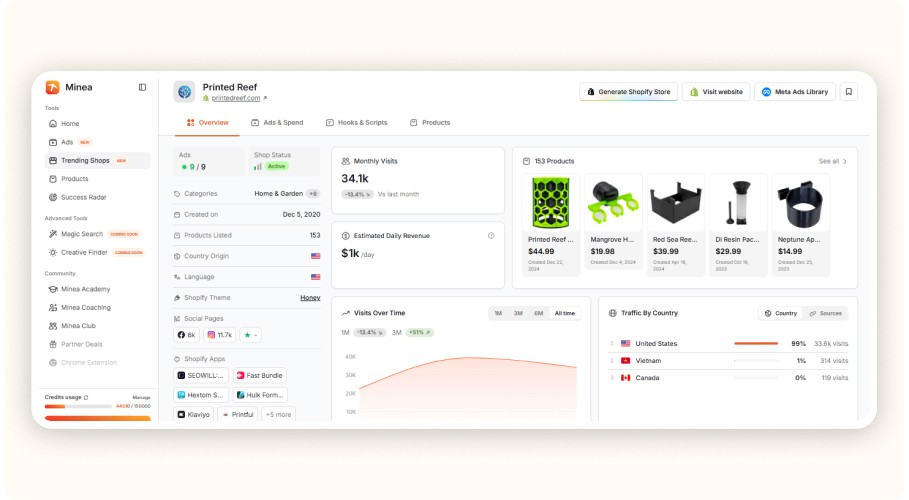Open printedreef.com link
Viewport: 909px width, 500px height.
(235, 98)
